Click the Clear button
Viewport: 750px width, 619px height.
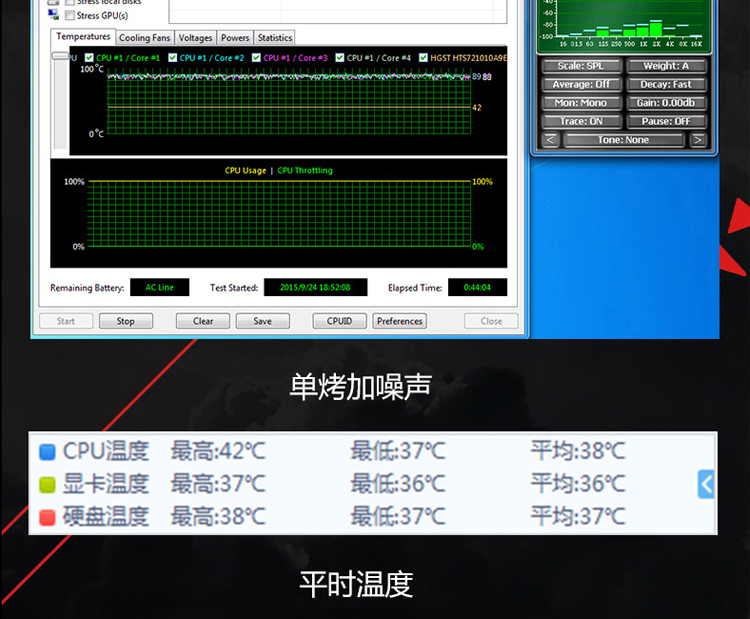pos(203,321)
